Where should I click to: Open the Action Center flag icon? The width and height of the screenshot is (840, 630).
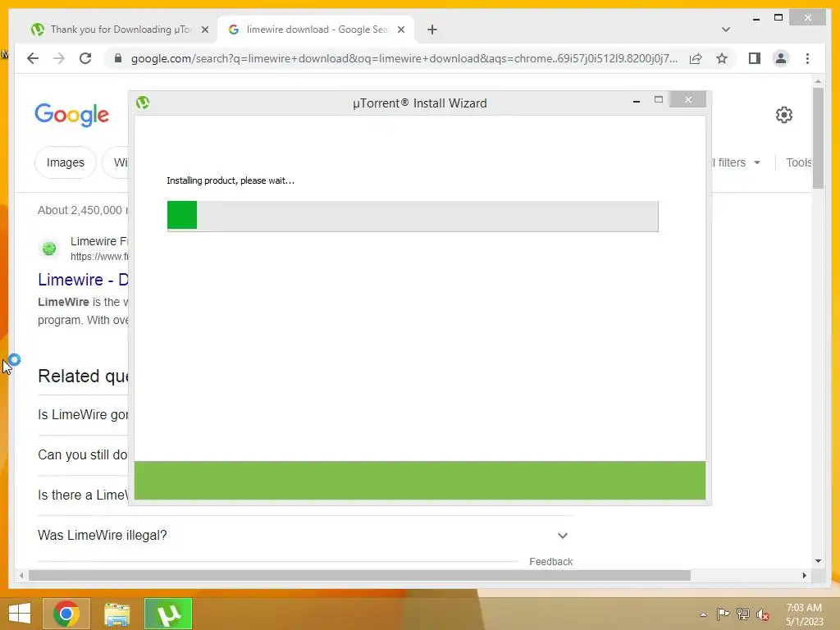coord(723,614)
